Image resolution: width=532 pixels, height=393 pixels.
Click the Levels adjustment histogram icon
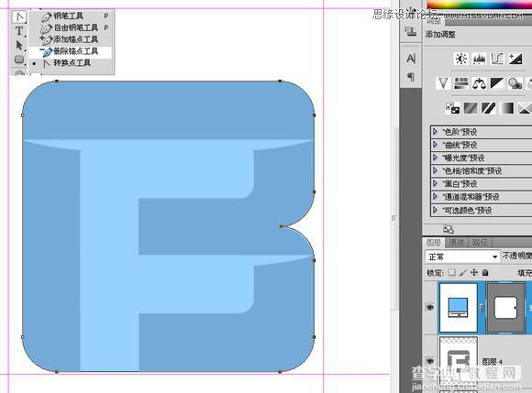tap(479, 59)
